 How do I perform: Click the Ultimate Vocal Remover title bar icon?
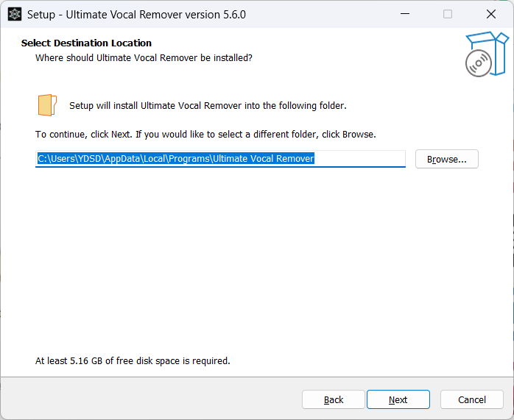point(14,14)
